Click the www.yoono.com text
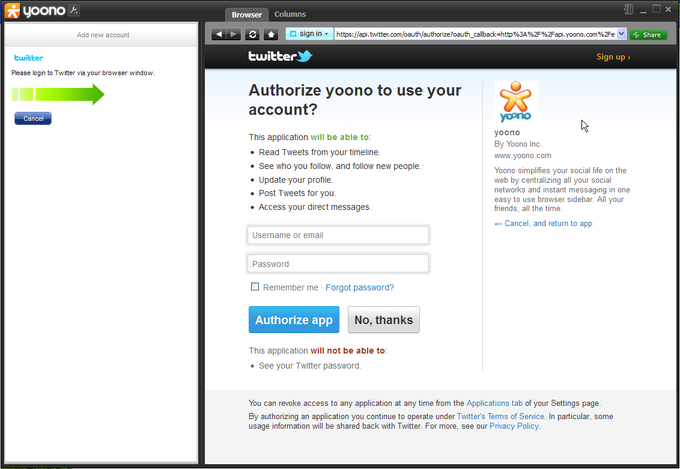Screen dimensions: 680x469 (523, 155)
